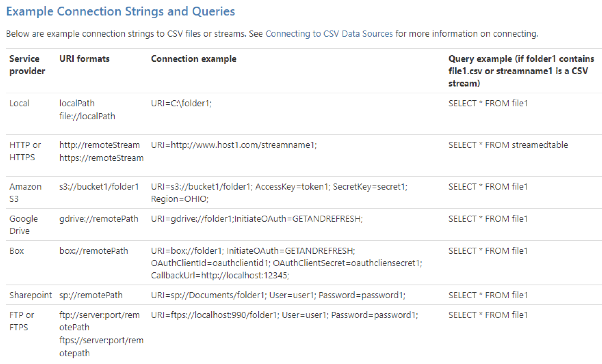Select the gdrive folder1 GETANDREFRESH connection string
The image size is (602, 364).
[x=257, y=219]
